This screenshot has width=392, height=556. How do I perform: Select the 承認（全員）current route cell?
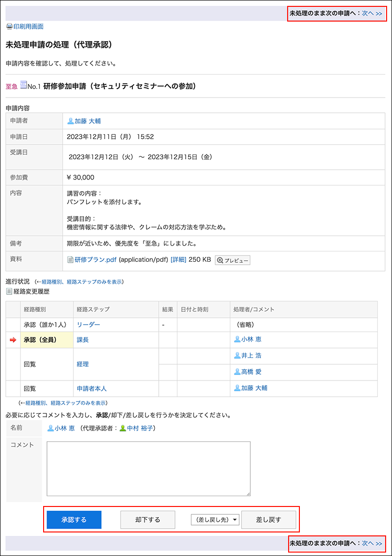tap(47, 340)
